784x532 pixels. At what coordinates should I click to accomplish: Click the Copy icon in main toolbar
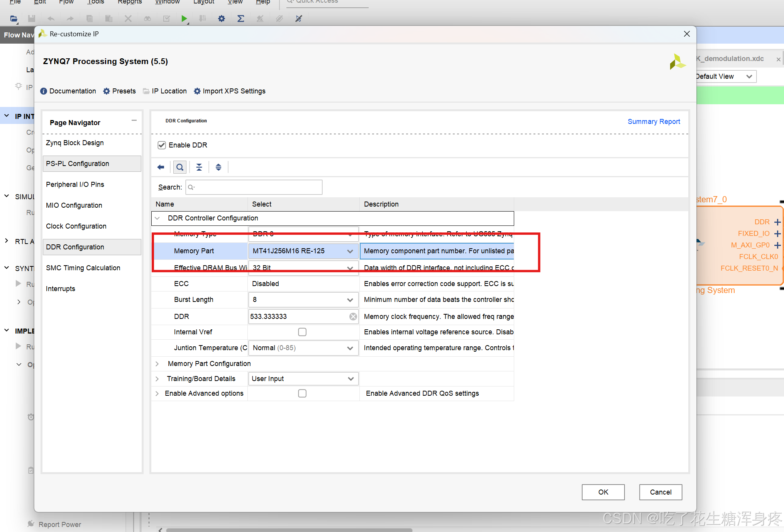coord(90,18)
